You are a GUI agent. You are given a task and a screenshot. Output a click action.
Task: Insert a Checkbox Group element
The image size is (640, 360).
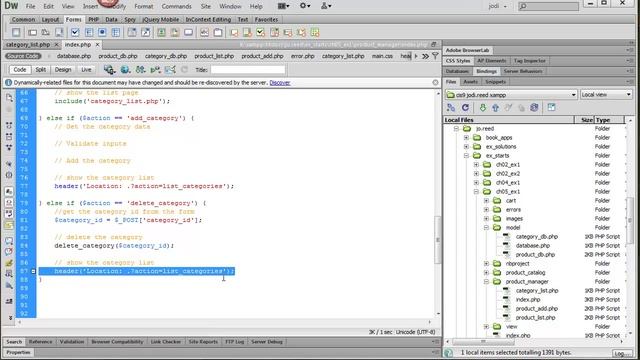(89, 32)
